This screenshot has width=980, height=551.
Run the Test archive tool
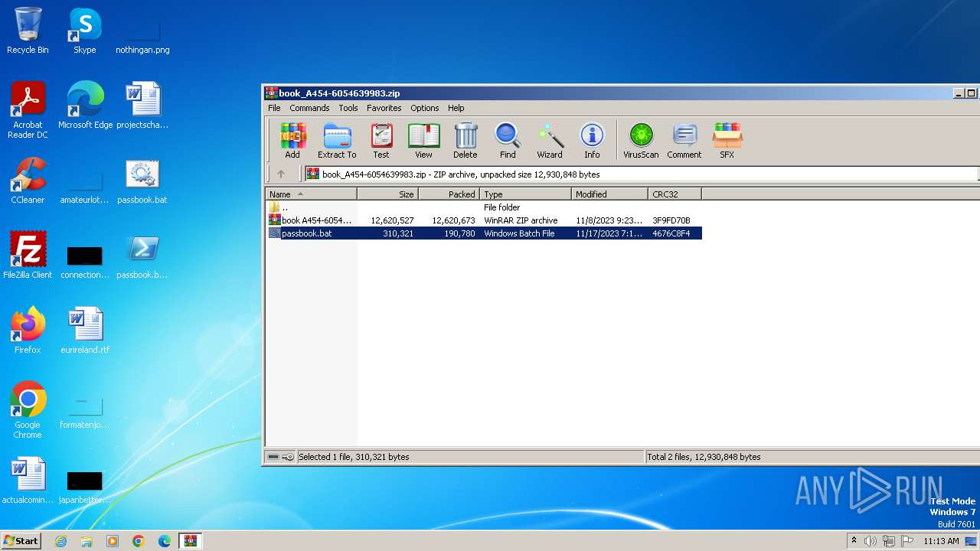click(381, 141)
